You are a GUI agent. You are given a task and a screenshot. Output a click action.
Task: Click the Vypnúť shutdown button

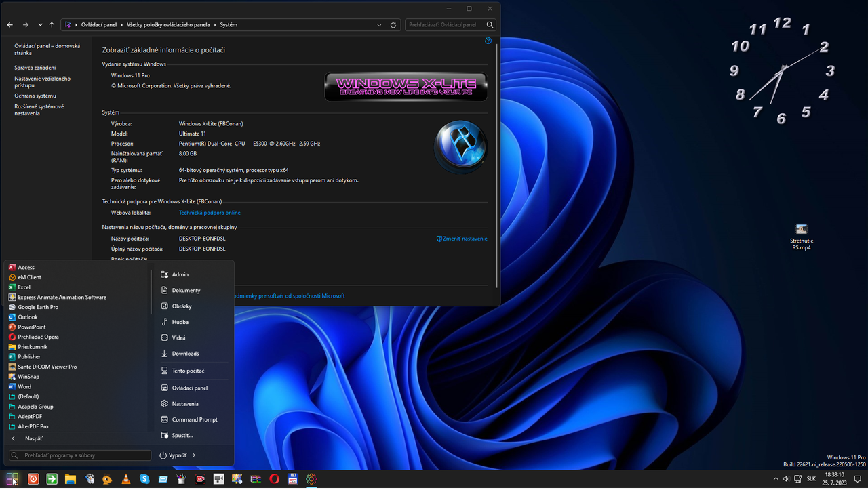pyautogui.click(x=173, y=455)
